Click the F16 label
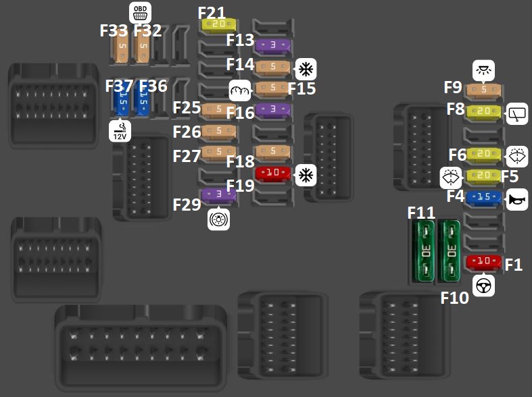532x397 pixels. point(240,113)
